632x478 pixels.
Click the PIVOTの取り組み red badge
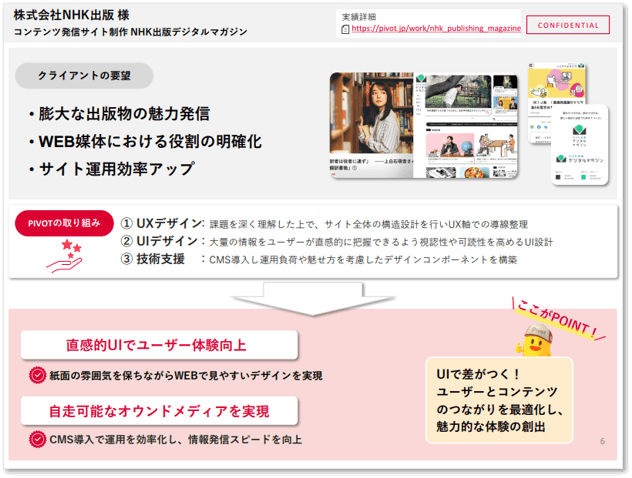coord(64,223)
